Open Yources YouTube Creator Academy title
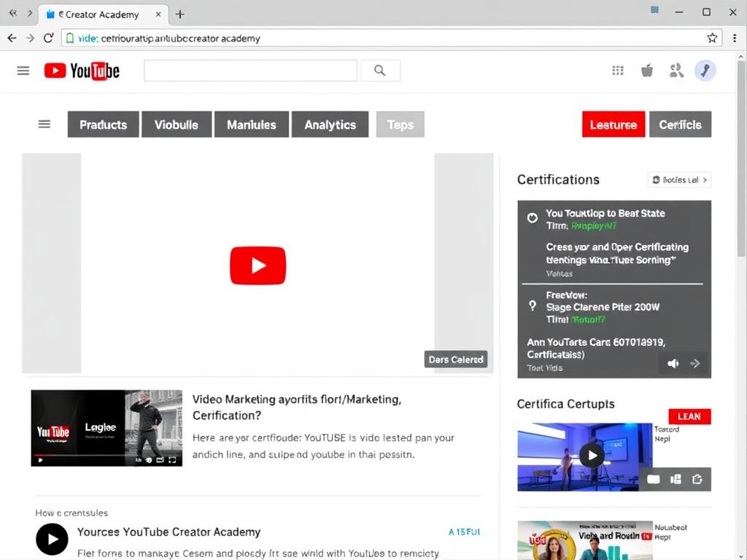Viewport: 747px width, 560px height. point(169,532)
